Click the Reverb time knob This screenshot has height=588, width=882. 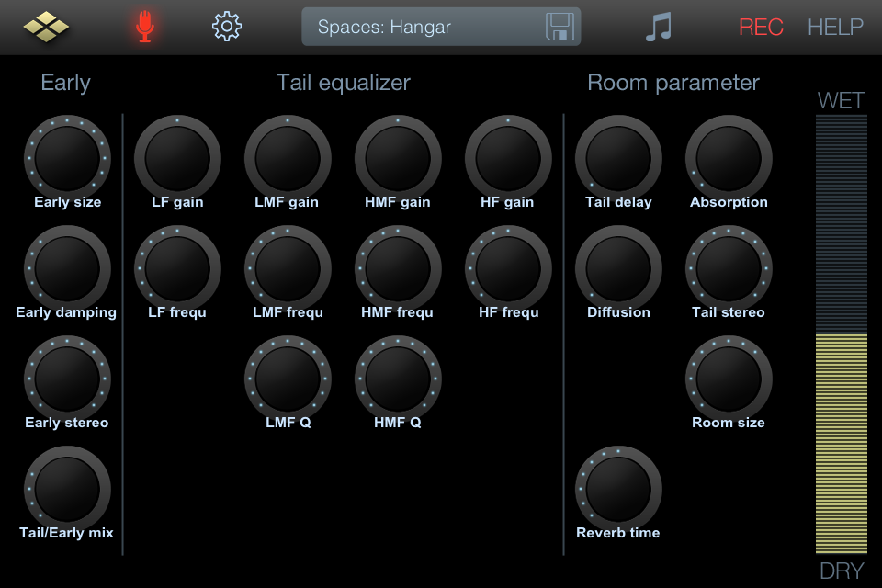[x=618, y=489]
